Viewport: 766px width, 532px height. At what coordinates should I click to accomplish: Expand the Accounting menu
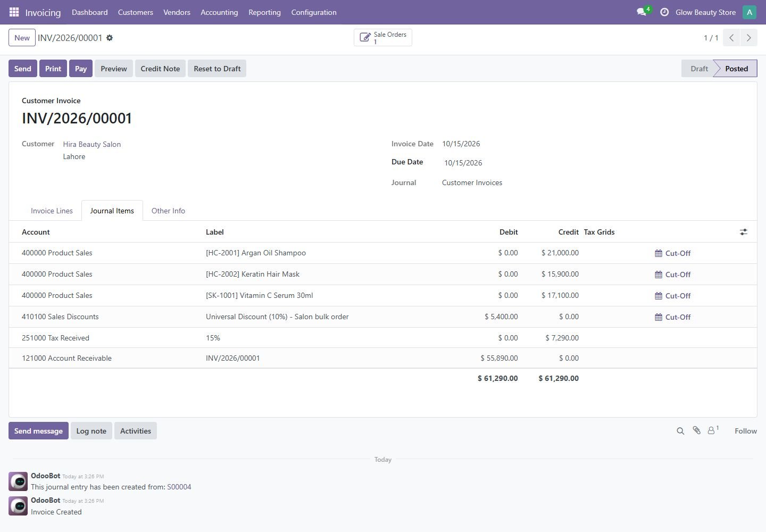click(219, 12)
